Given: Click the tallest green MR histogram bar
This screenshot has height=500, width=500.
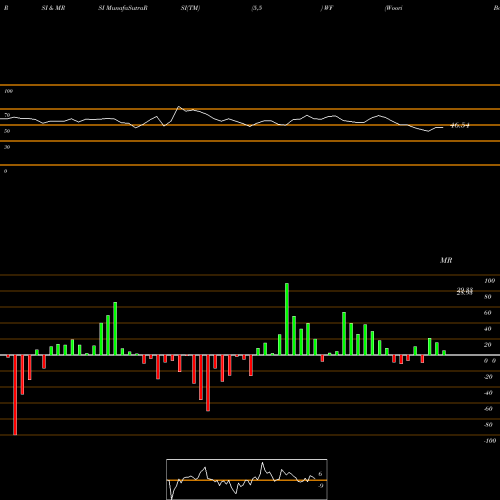Looking at the screenshot, I should [x=287, y=319].
